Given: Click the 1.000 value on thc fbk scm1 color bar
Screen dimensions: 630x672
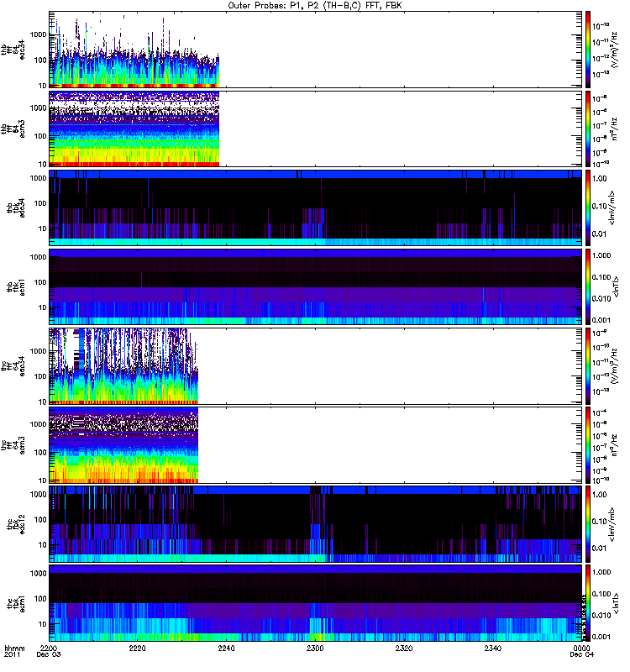Looking at the screenshot, I should (601, 572).
